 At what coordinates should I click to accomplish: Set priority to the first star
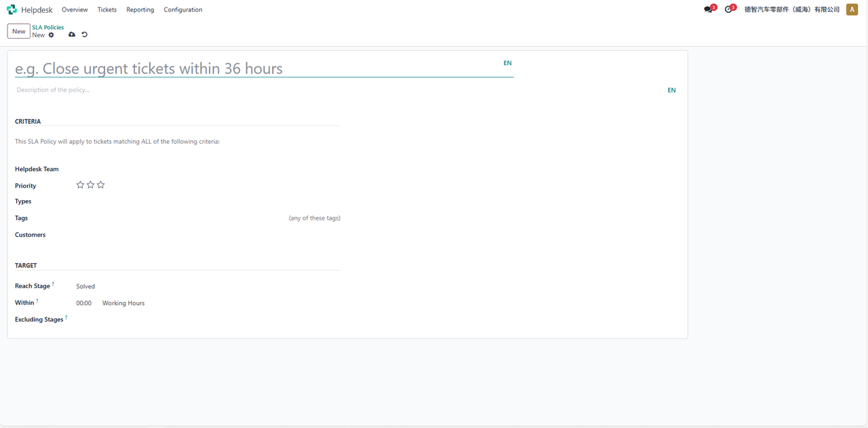coord(80,184)
